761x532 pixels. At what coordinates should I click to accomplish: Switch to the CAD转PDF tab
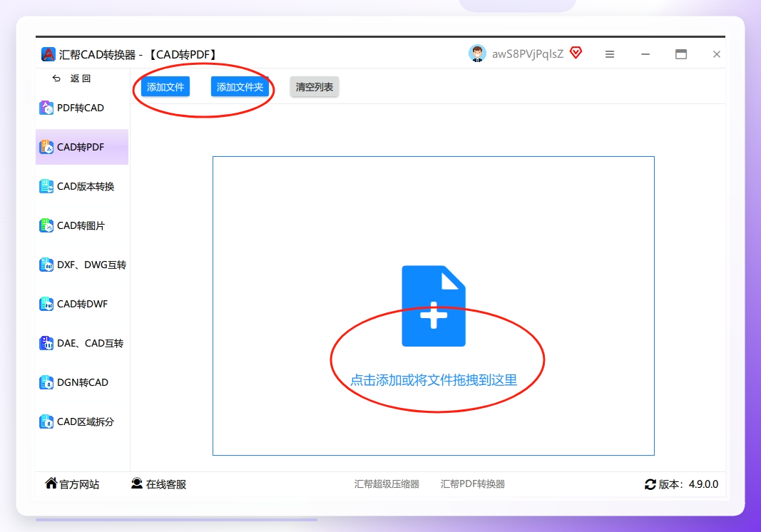point(82,147)
